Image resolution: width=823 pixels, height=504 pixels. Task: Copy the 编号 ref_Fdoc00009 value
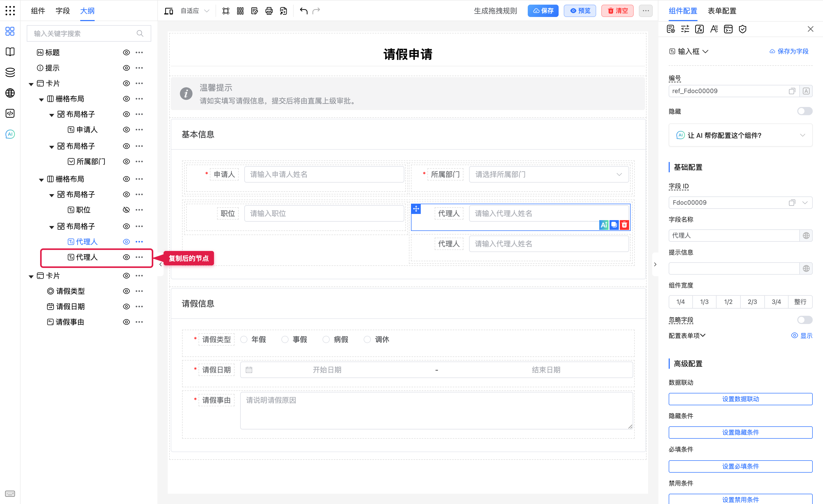792,91
